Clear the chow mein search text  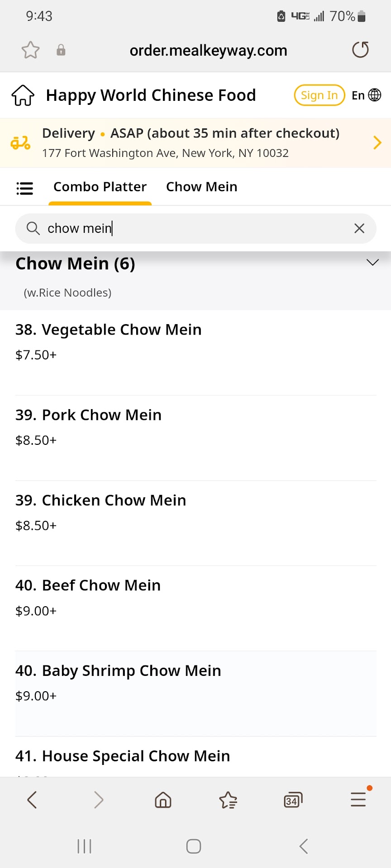(x=359, y=229)
